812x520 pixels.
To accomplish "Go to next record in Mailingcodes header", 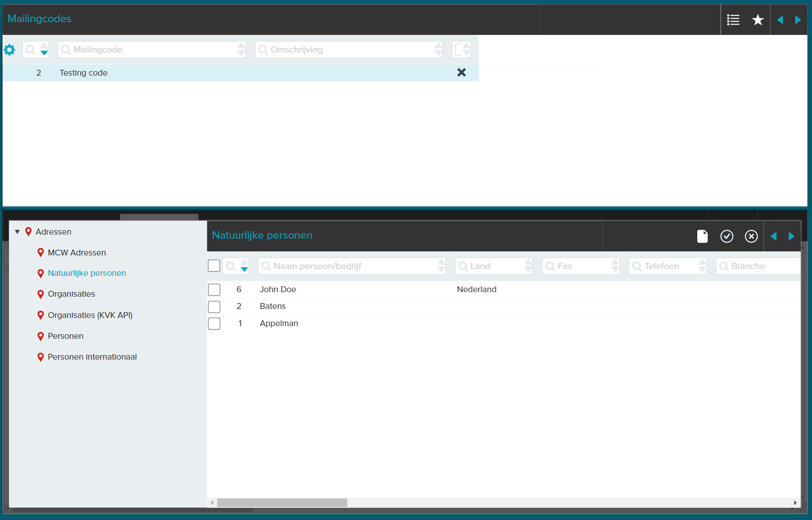I will (x=798, y=20).
